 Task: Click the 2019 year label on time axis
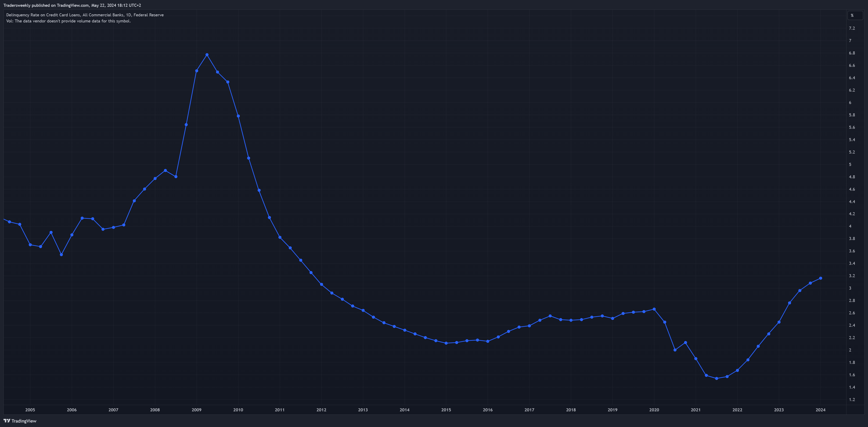point(612,410)
